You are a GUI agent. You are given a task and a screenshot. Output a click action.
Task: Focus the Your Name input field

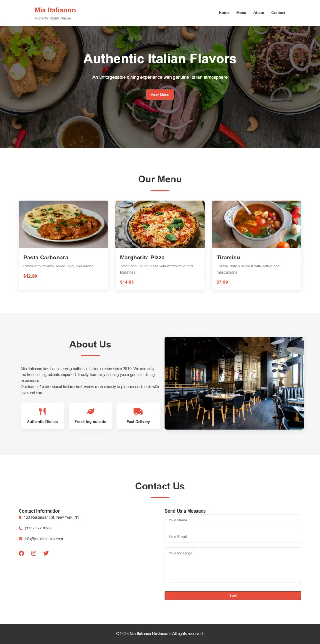(x=233, y=520)
